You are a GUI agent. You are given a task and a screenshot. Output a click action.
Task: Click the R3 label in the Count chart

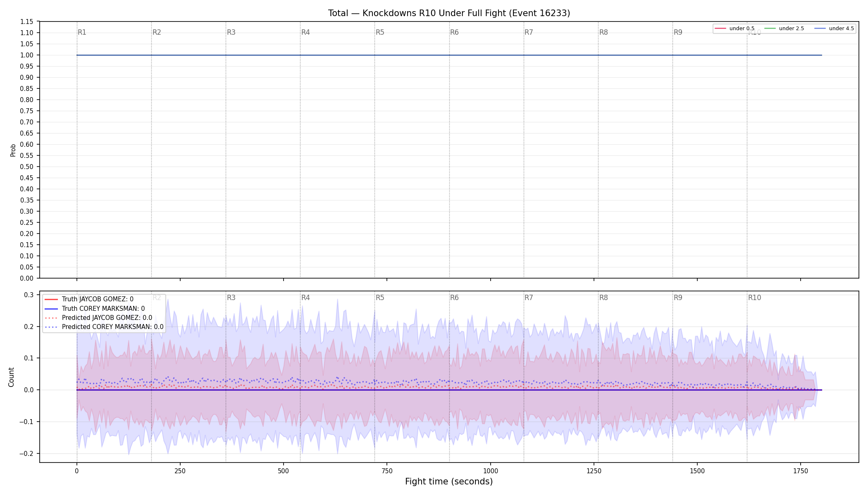pos(231,298)
